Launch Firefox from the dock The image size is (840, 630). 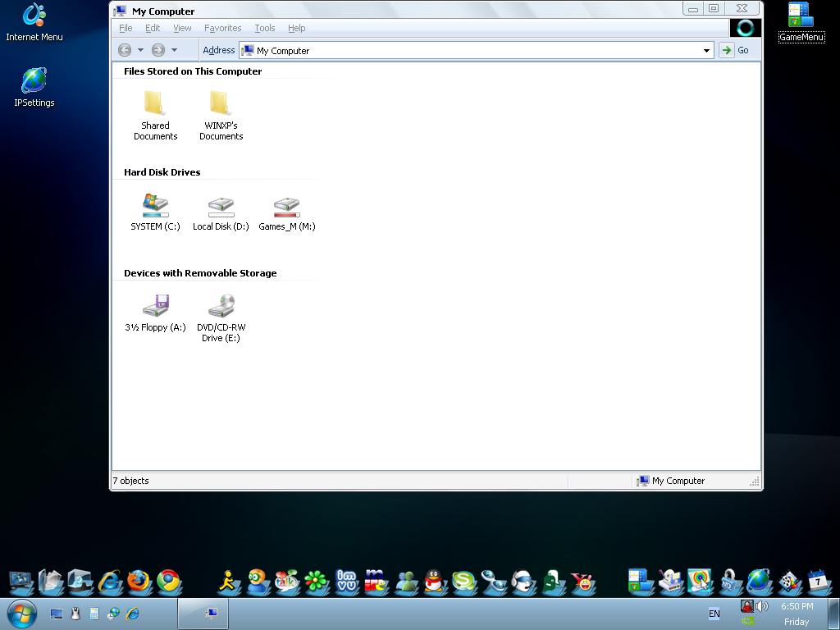click(139, 582)
